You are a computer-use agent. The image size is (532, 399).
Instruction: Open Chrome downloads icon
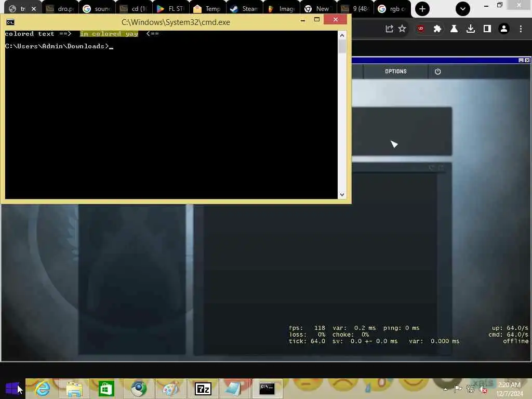point(471,29)
